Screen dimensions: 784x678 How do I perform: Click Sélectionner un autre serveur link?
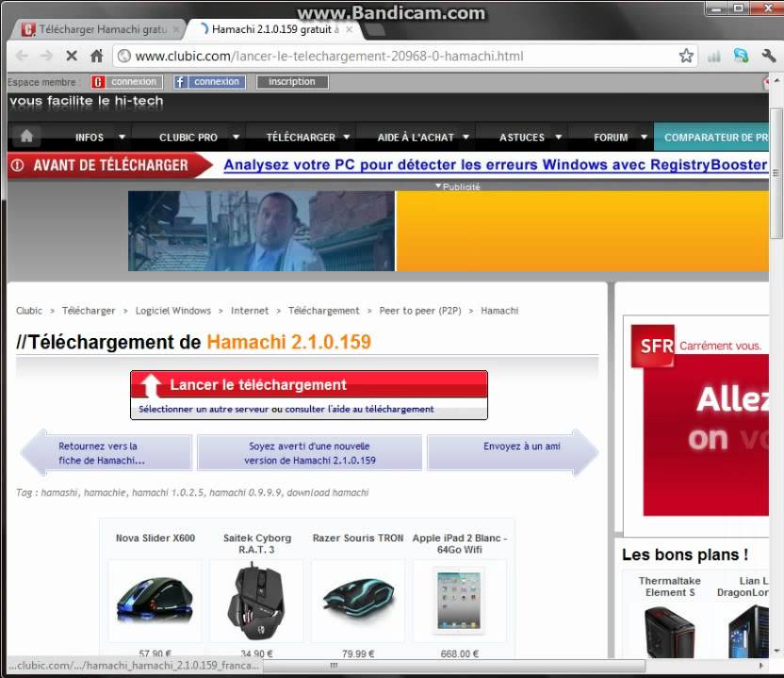click(x=204, y=410)
